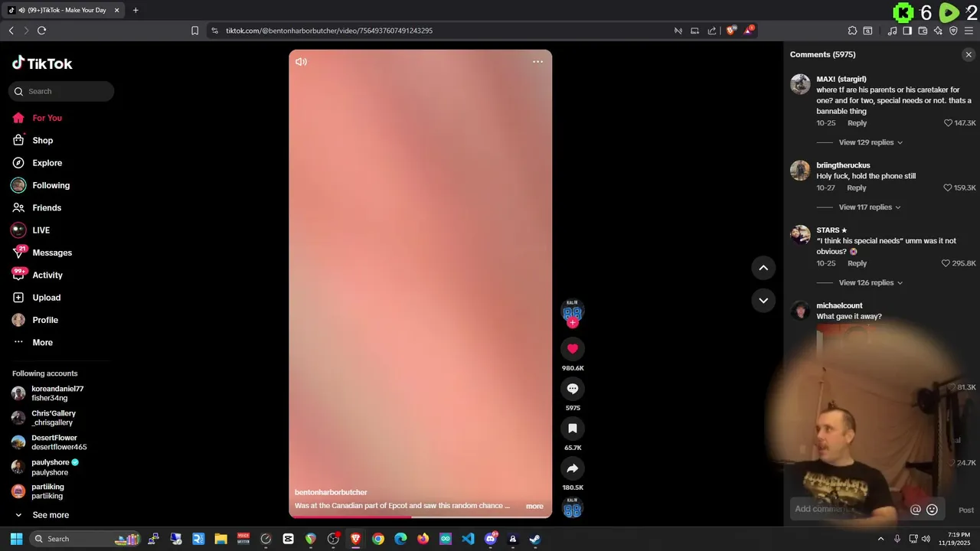Open michaelcount's profile from comment

(839, 305)
